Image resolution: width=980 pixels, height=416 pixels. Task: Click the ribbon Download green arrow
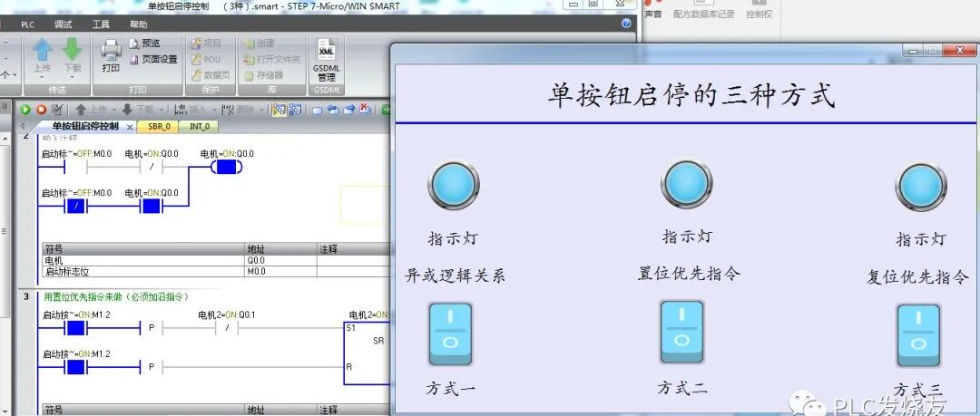[73, 50]
